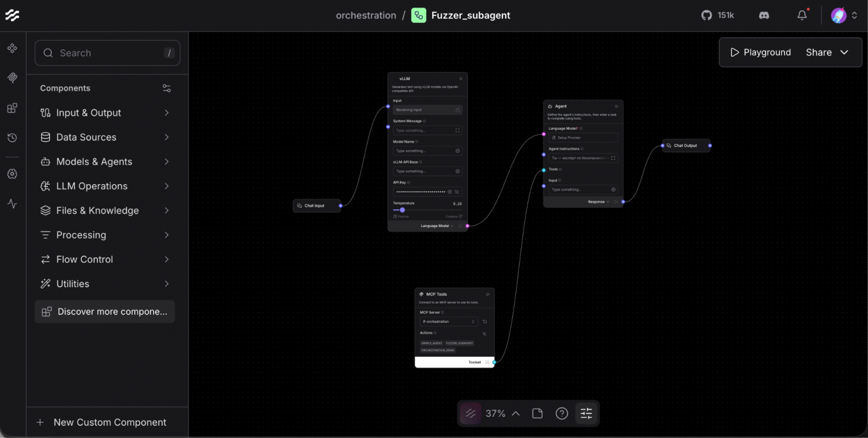Open the notifications bell
Viewport: 868px width, 438px height.
tap(802, 16)
